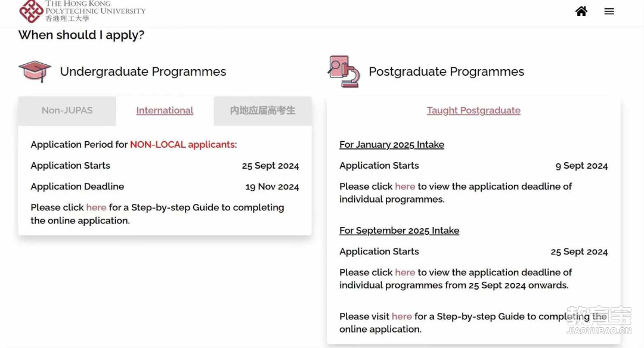Click the For September 2025 Intake heading
The image size is (644, 348).
(x=399, y=230)
